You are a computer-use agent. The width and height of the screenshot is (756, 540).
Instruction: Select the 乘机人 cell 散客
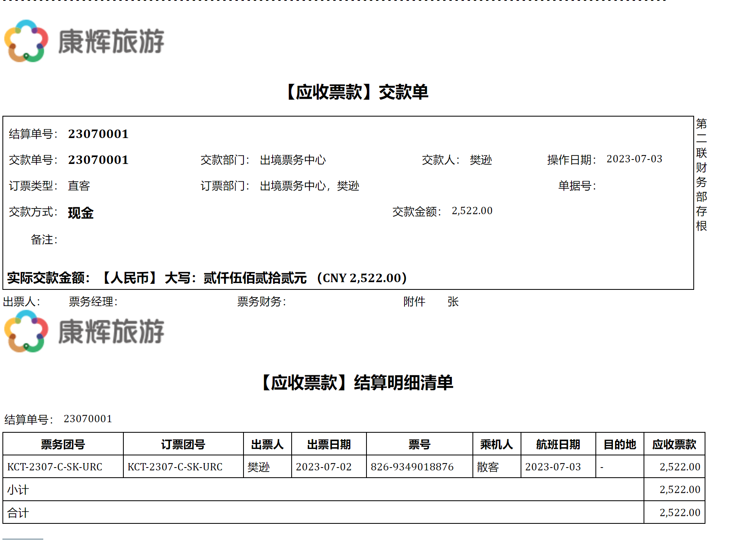pos(488,467)
